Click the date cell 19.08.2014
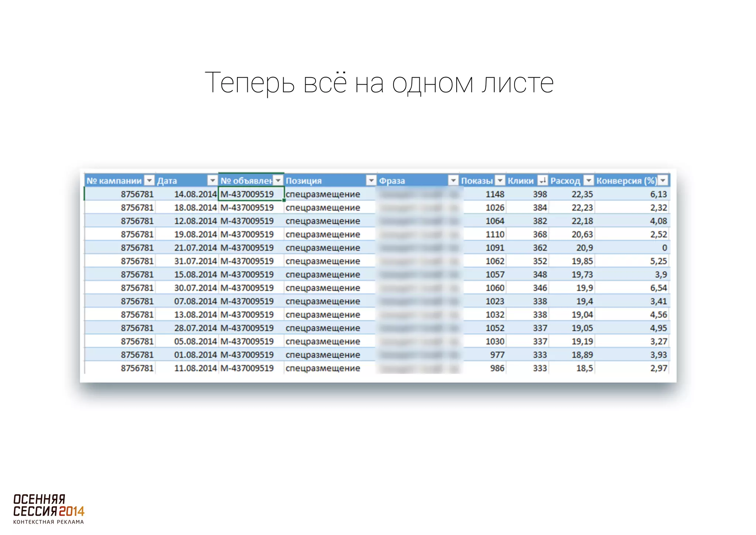The height and width of the screenshot is (535, 756). pos(187,234)
